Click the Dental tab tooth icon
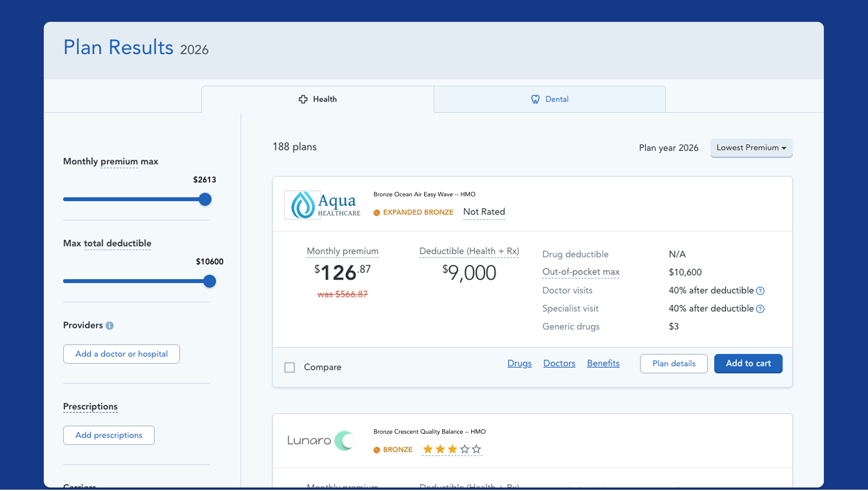The image size is (868, 491). click(x=535, y=99)
